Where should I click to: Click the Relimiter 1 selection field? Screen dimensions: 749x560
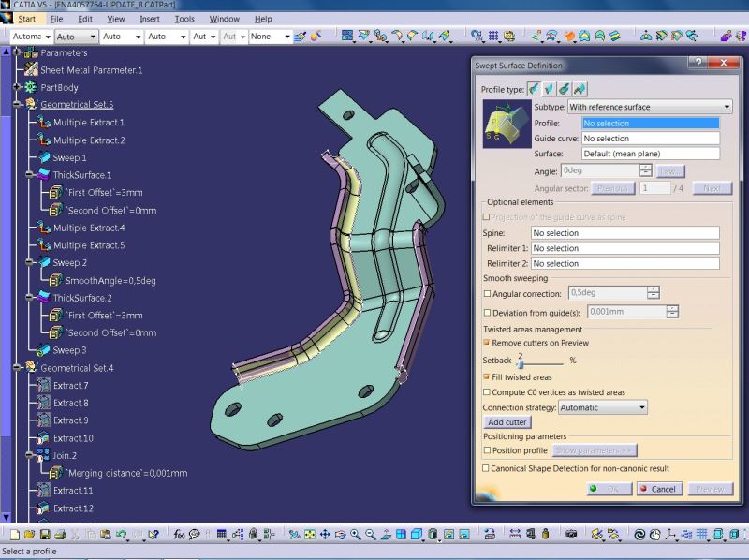(624, 248)
